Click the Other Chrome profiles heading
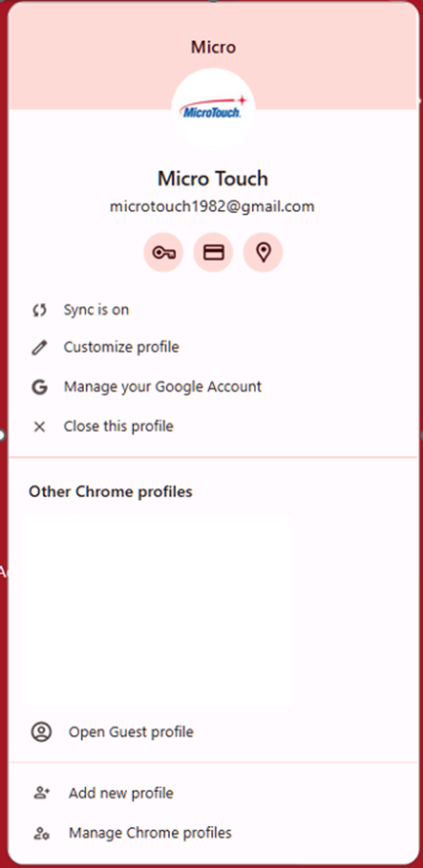Viewport: 423px width, 868px height. click(x=110, y=491)
